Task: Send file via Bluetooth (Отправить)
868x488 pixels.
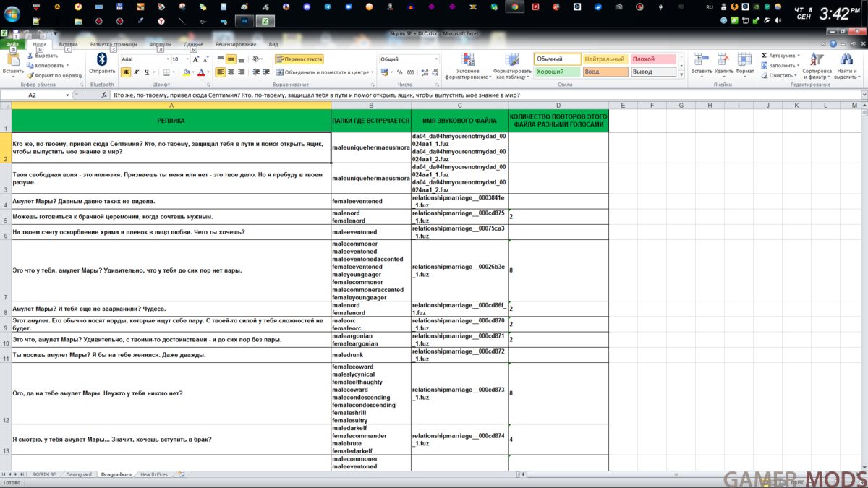Action: (102, 64)
